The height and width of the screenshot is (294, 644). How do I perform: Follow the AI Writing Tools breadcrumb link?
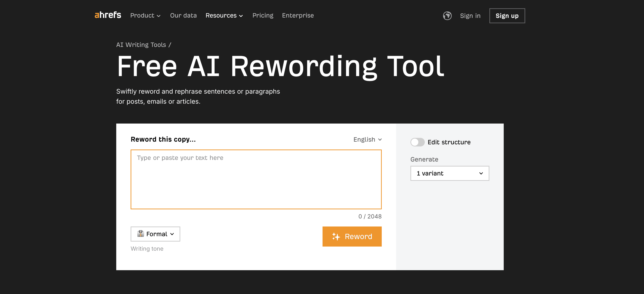[141, 45]
